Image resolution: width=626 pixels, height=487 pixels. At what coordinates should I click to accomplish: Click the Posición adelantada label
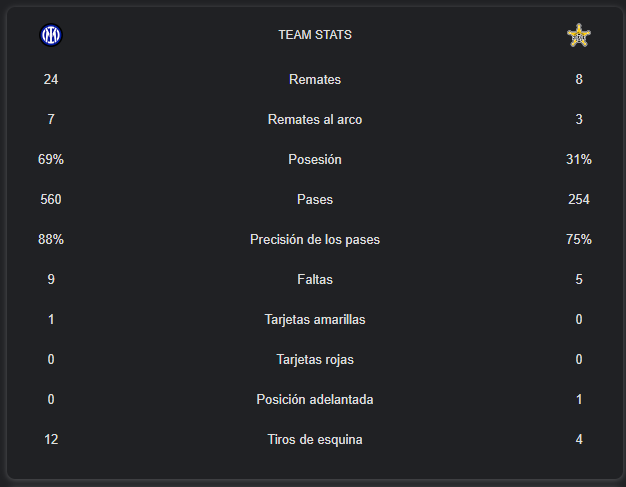click(315, 399)
